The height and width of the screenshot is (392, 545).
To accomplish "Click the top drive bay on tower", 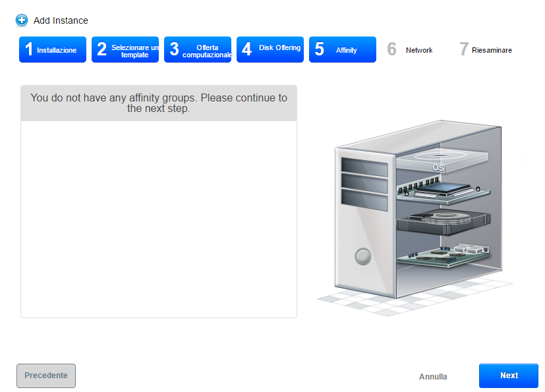I will [x=364, y=163].
